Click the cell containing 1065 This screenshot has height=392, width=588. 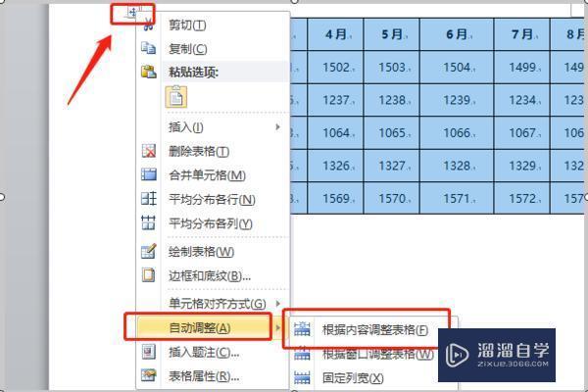pos(391,132)
